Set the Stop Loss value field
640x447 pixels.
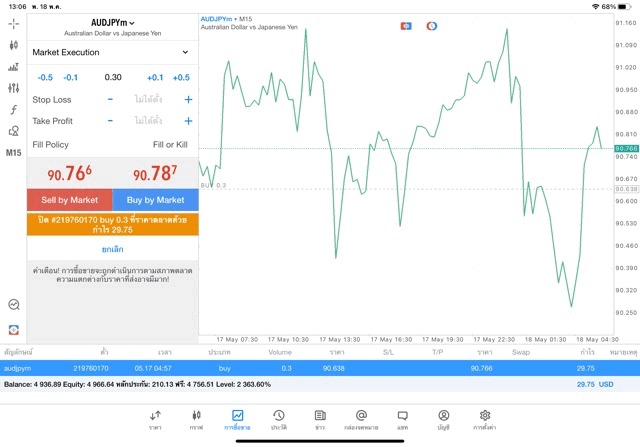click(149, 99)
